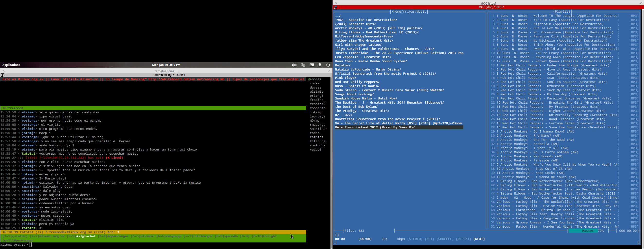
Task: Select playlist track Do I Wanna Know?
Action: tap(565, 132)
